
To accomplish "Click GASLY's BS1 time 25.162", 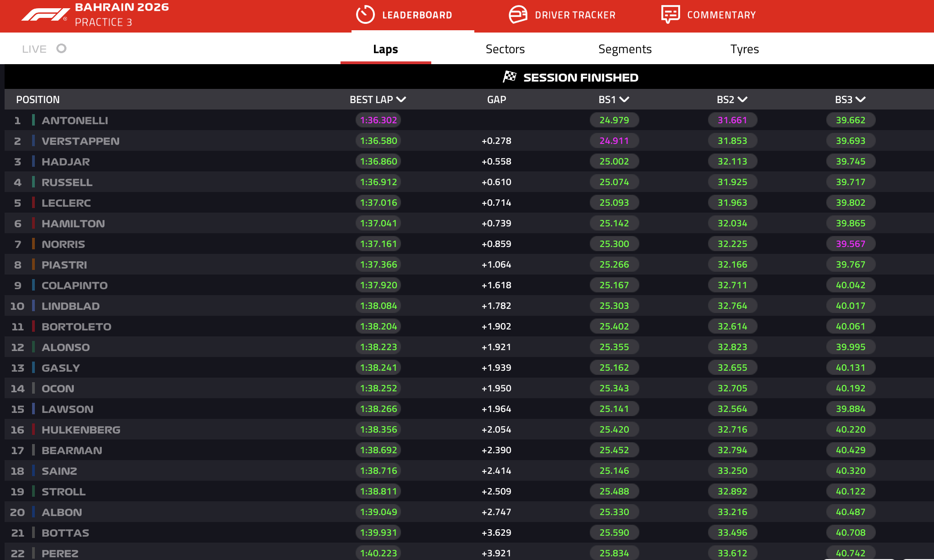I will pyautogui.click(x=614, y=368).
